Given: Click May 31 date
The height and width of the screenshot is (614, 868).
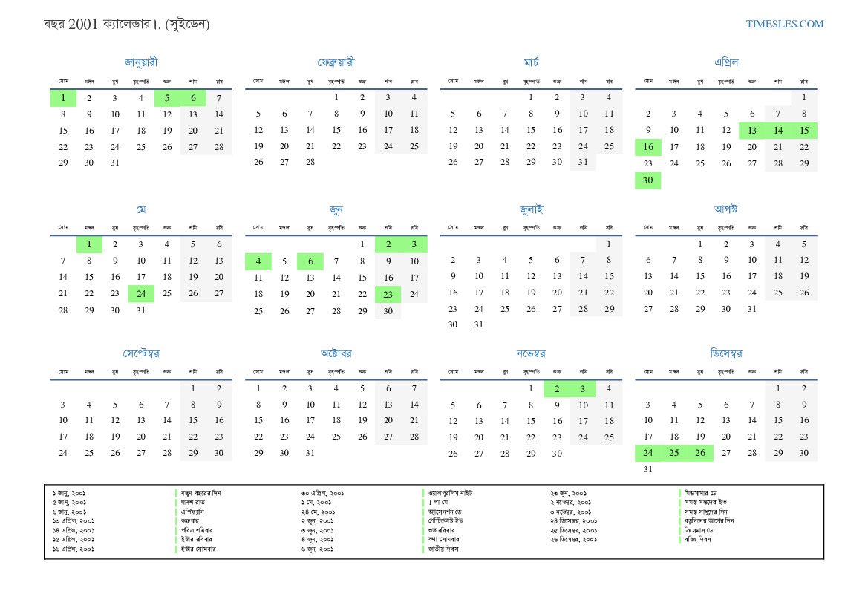Looking at the screenshot, I should pyautogui.click(x=141, y=310).
